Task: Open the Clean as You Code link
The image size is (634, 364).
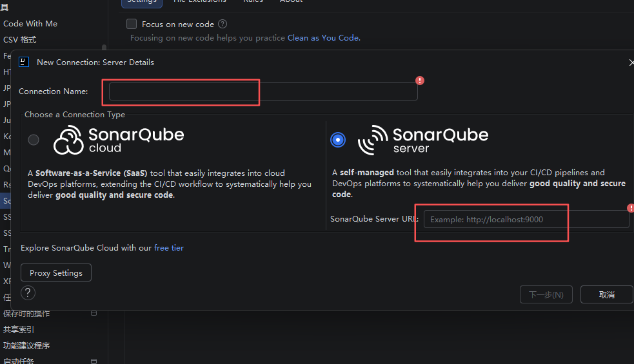Action: pyautogui.click(x=324, y=37)
